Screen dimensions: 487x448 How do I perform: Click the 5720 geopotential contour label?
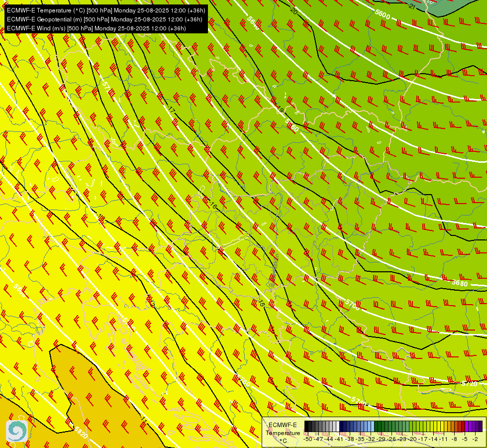(469, 384)
